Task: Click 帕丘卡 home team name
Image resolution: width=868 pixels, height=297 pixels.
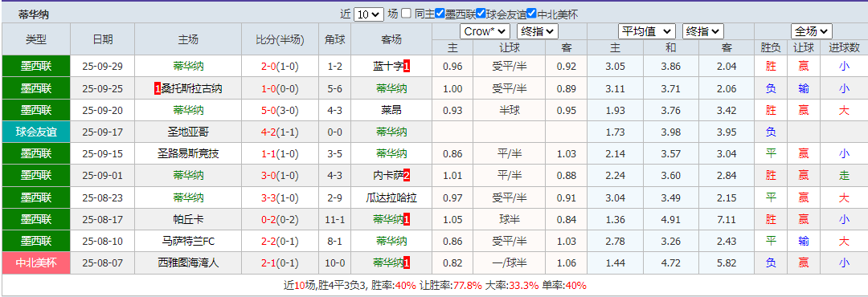Action: pos(188,220)
